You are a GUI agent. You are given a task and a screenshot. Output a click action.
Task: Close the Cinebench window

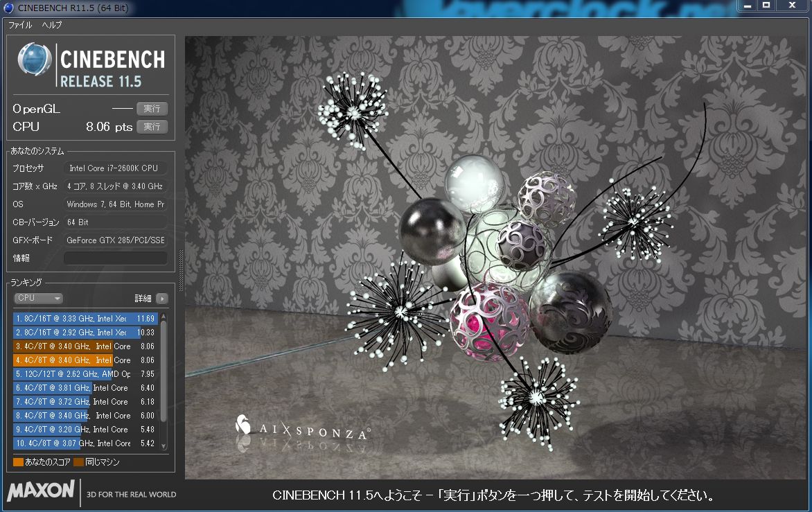(793, 6)
